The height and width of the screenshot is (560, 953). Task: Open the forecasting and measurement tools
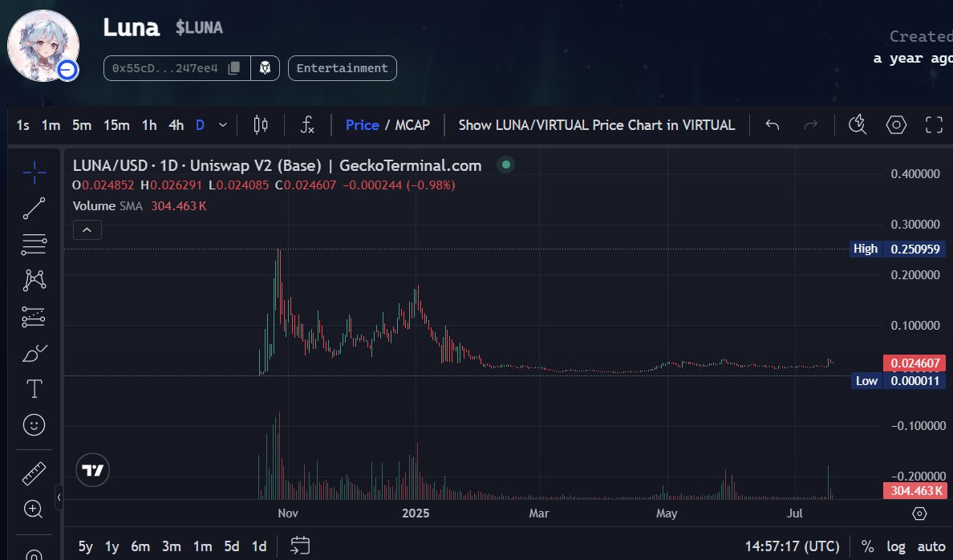click(x=34, y=316)
